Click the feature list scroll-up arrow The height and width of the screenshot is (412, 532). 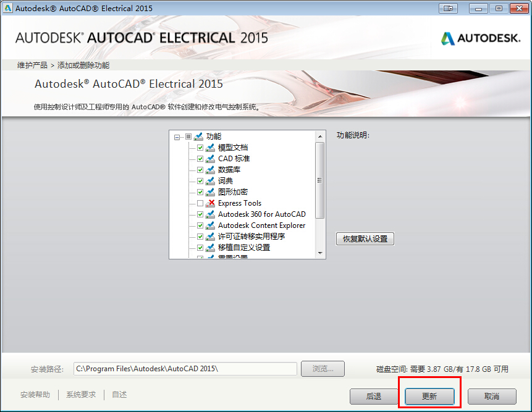pyautogui.click(x=320, y=136)
